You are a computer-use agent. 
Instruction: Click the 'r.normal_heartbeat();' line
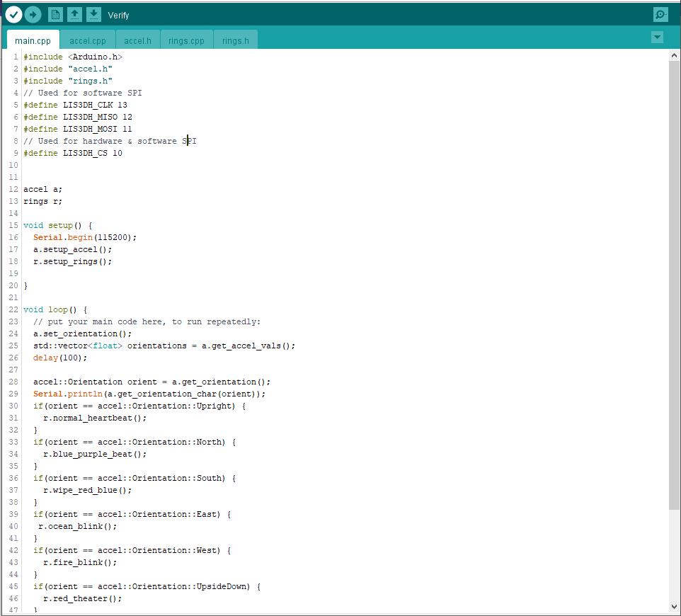95,418
